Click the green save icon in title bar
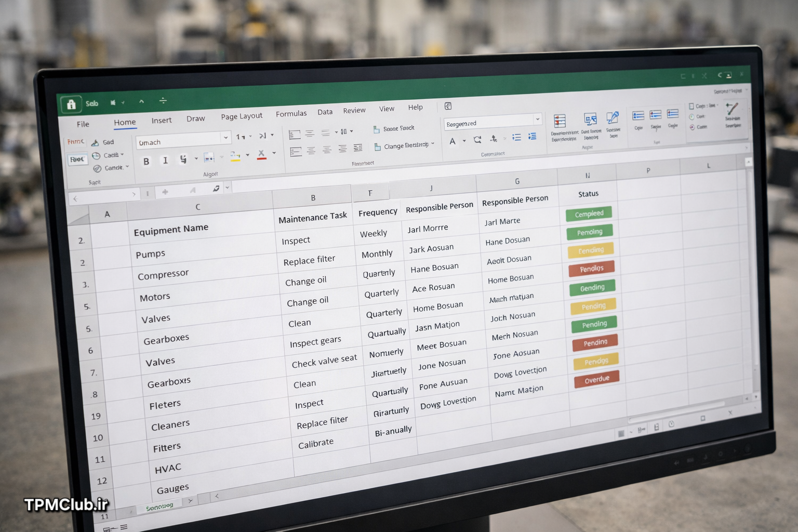Image resolution: width=798 pixels, height=532 pixels. coord(71,104)
